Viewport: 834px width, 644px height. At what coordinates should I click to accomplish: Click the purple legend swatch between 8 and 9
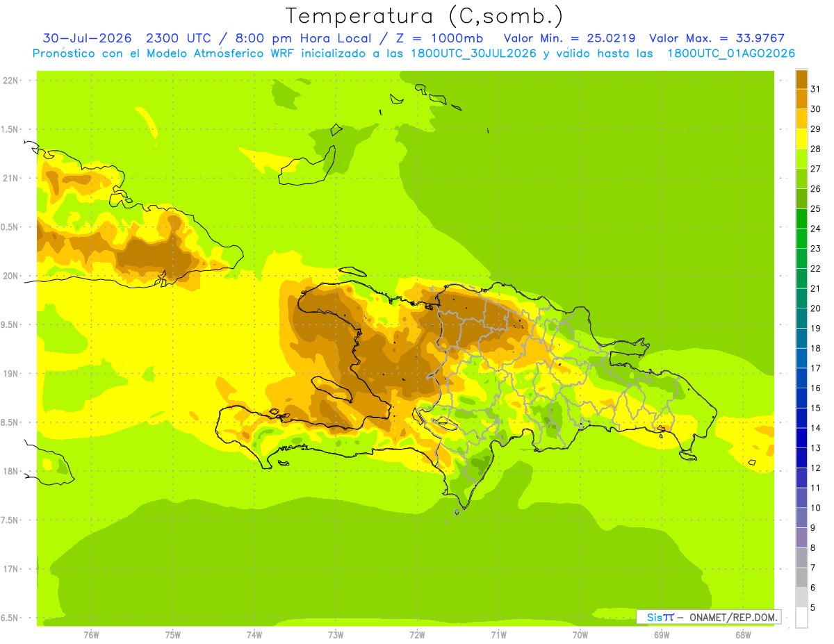click(801, 538)
